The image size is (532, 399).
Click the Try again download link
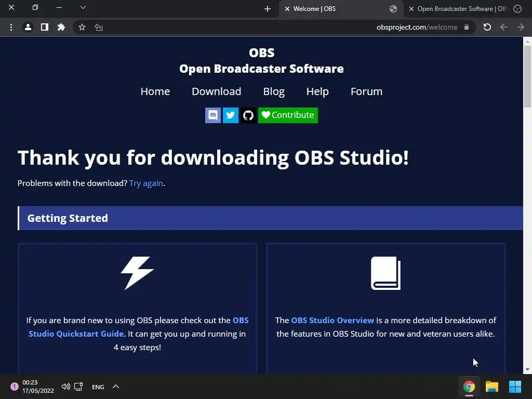146,183
